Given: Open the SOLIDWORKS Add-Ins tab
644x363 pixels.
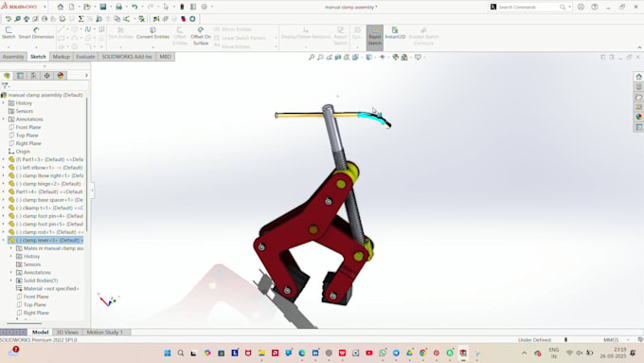Looking at the screenshot, I should 127,57.
